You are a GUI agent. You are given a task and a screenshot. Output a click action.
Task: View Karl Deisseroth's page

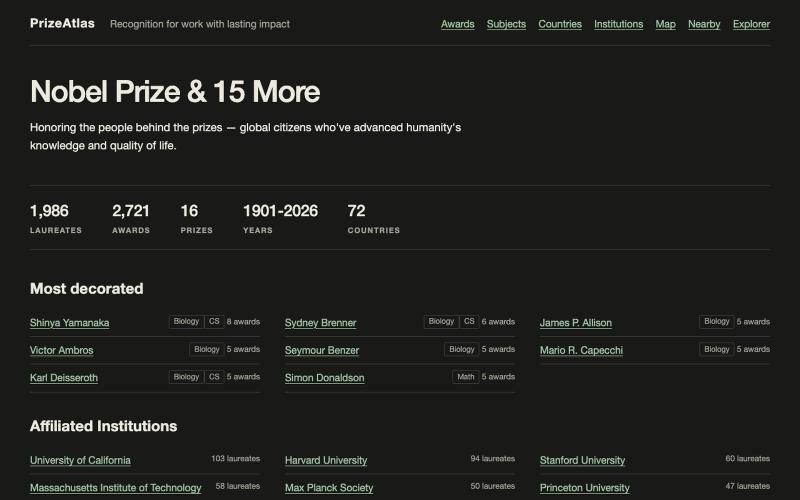click(x=64, y=378)
